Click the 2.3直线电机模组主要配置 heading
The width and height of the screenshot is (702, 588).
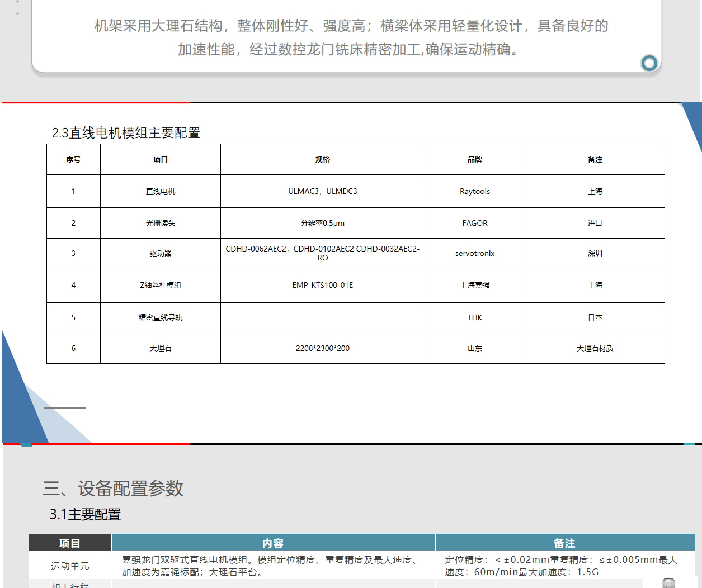coord(126,133)
